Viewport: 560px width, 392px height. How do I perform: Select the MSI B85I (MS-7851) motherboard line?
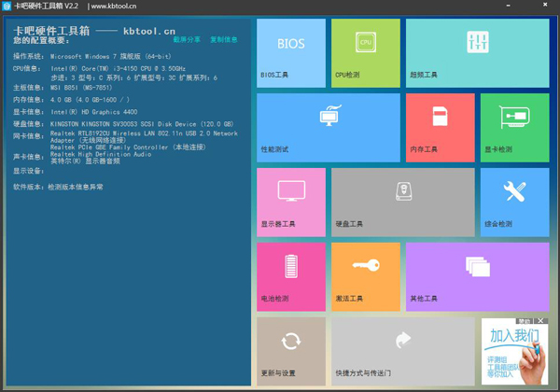click(x=81, y=88)
